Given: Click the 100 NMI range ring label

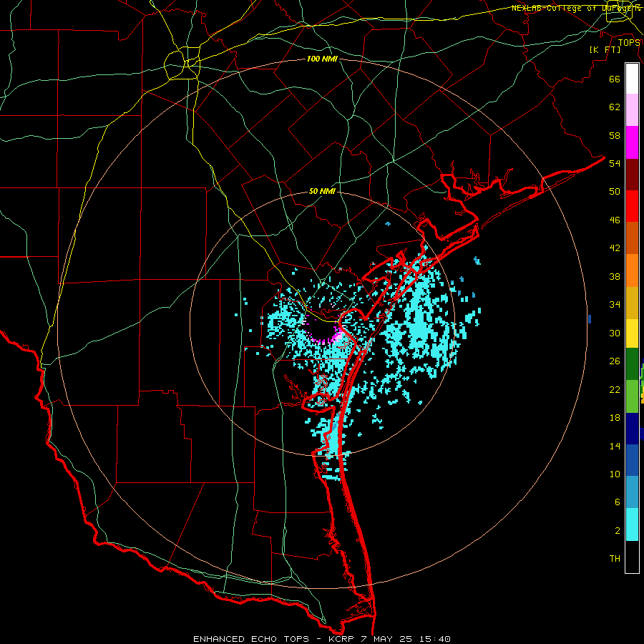Looking at the screenshot, I should pyautogui.click(x=322, y=59).
